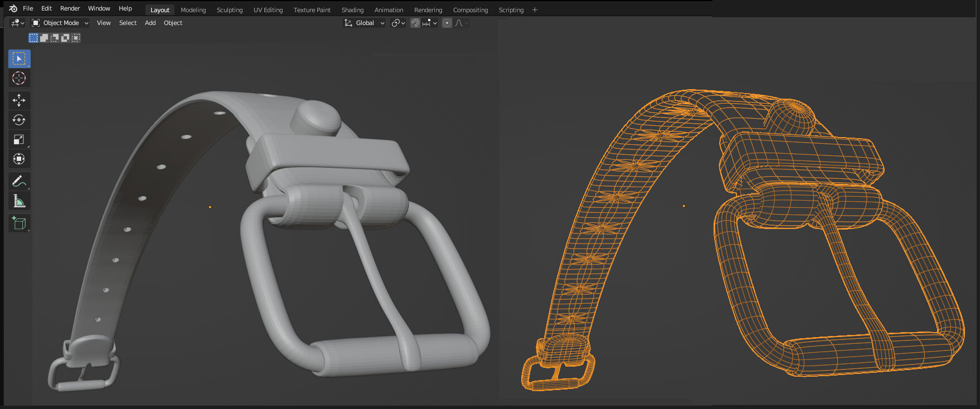Activate the Move tool
This screenshot has height=409, width=980.
pyautogui.click(x=19, y=100)
